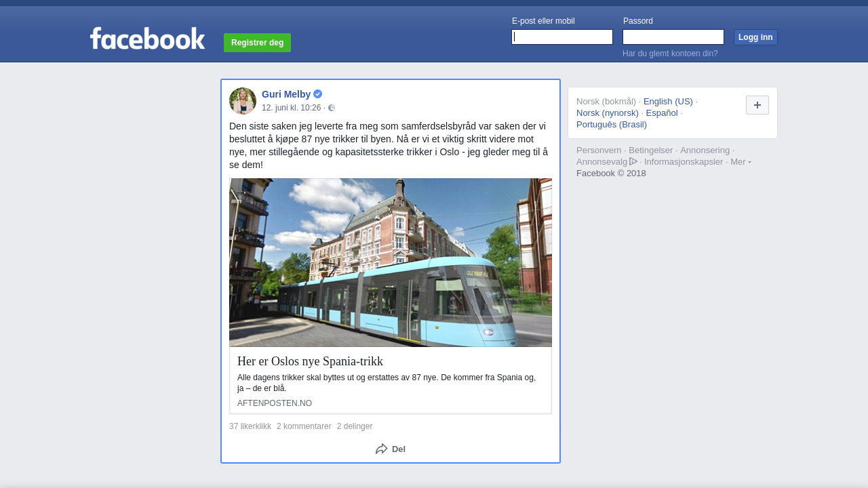Open the 2 kommentarer link

(304, 426)
